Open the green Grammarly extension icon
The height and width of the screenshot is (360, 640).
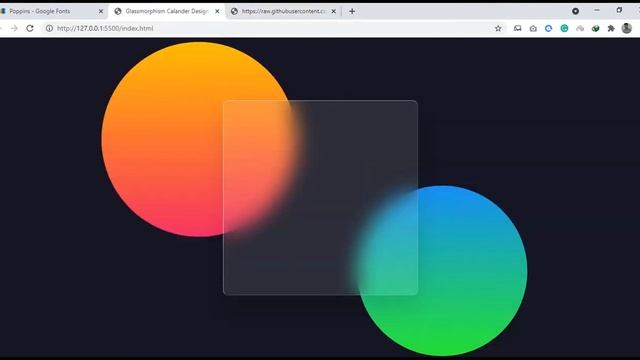(x=564, y=28)
